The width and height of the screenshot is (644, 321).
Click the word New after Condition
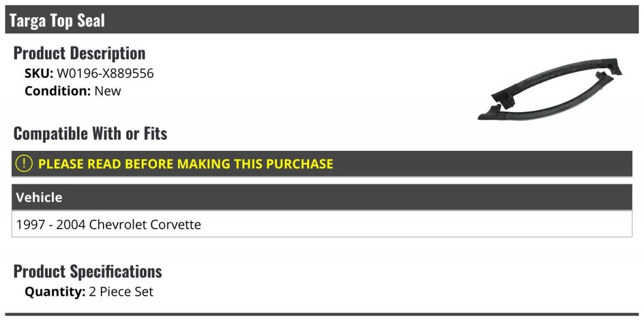point(108,91)
